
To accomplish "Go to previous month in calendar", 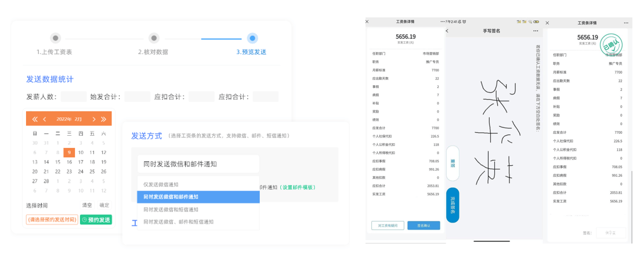I will pos(44,119).
